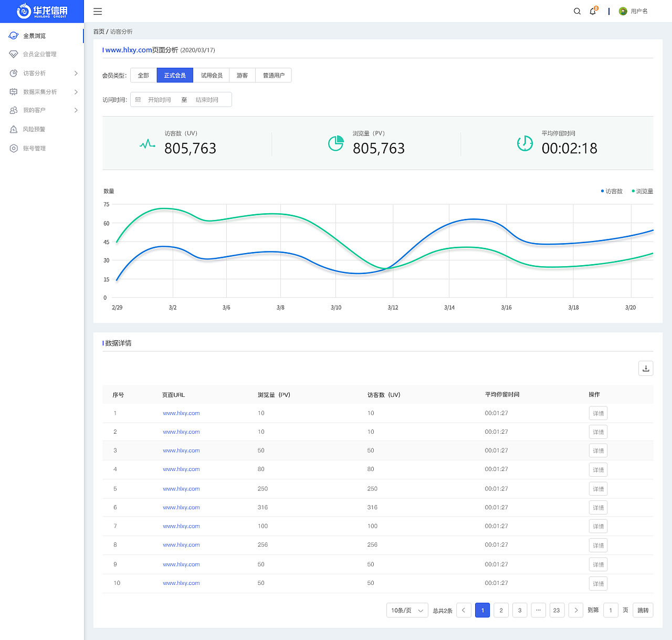672x640 pixels.
Task: Open 账号管理 in sidebar
Action: 41,148
